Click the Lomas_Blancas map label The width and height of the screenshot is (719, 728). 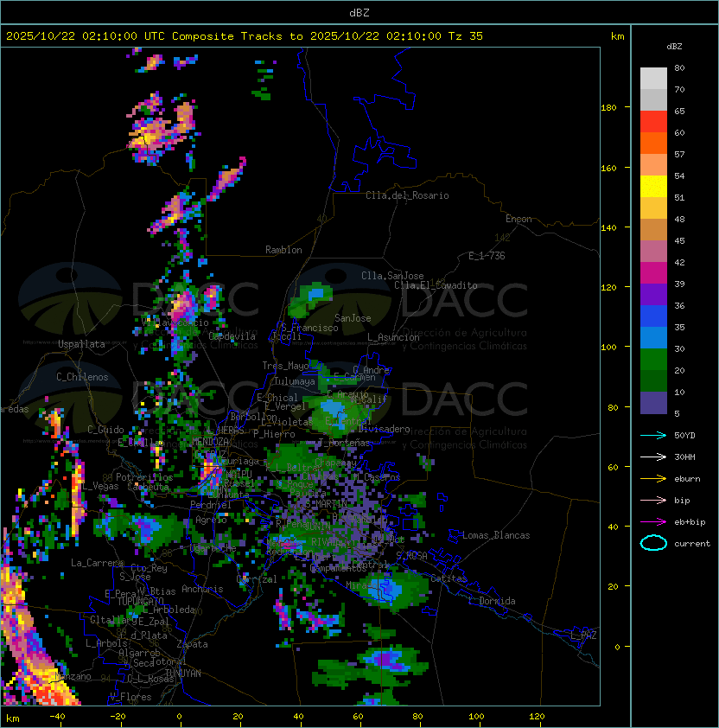coord(496,535)
